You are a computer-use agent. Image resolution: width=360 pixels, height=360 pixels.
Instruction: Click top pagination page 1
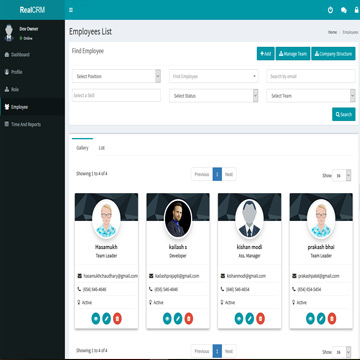pos(217,174)
